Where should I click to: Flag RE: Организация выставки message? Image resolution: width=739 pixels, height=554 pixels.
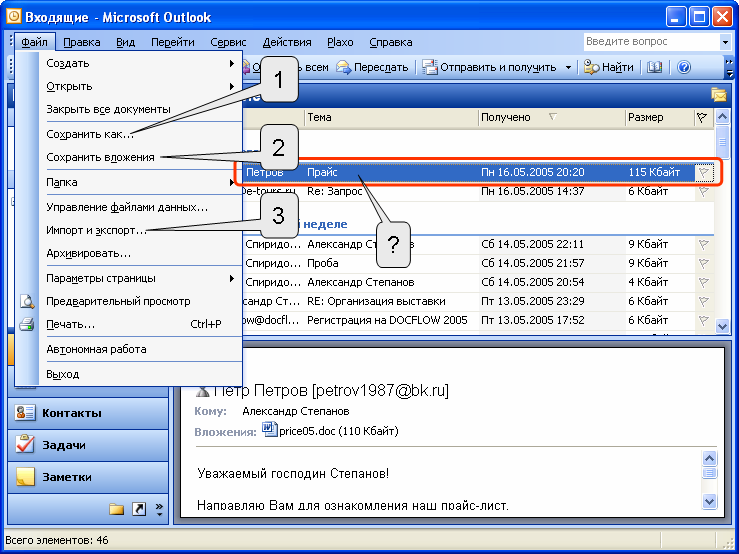pyautogui.click(x=704, y=301)
